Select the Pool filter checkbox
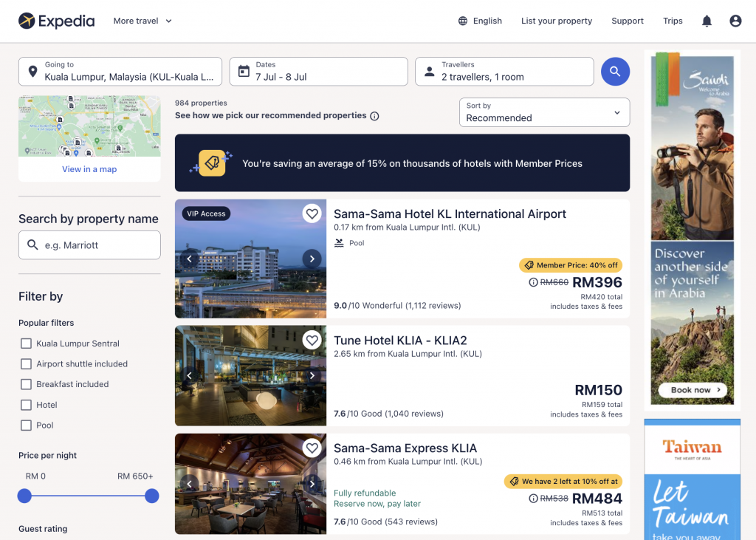756x540 pixels. coord(26,425)
